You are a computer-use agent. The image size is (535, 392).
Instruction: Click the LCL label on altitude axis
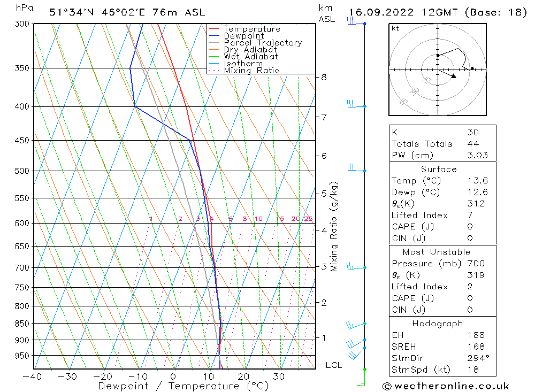click(334, 365)
